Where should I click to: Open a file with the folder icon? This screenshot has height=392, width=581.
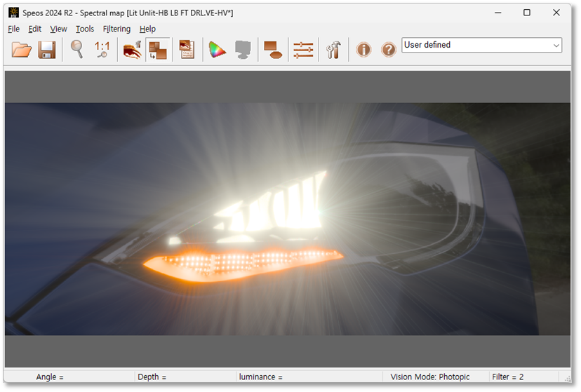[22, 49]
